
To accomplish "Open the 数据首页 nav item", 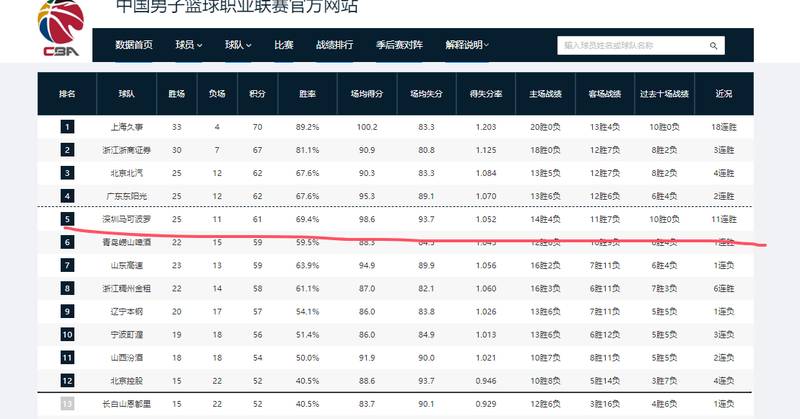I will point(134,45).
